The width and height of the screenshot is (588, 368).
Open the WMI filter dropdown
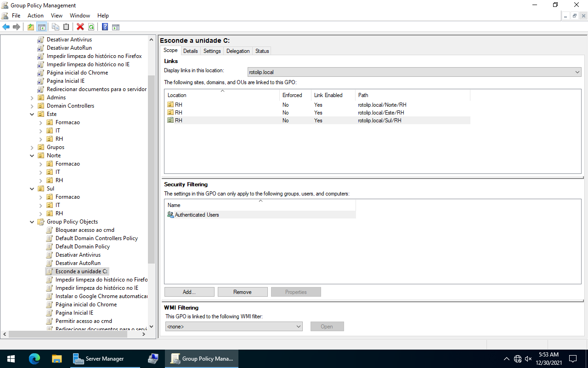299,327
